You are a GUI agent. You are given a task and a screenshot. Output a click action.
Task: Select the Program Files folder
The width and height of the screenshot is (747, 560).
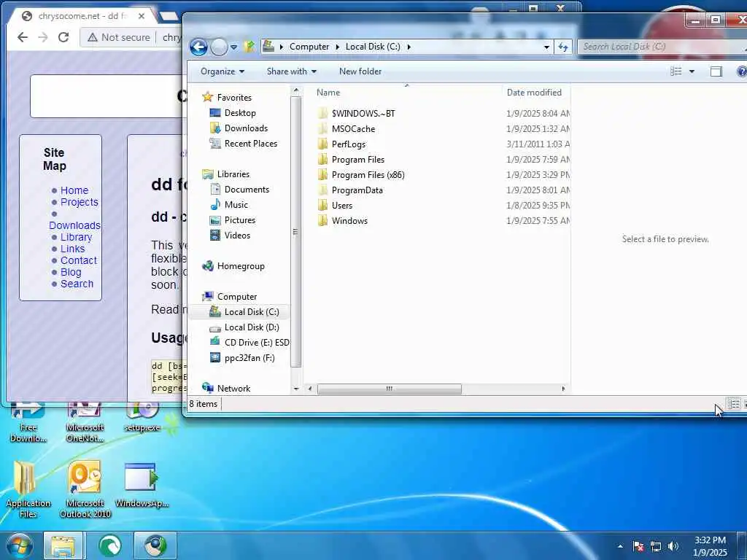[357, 160]
